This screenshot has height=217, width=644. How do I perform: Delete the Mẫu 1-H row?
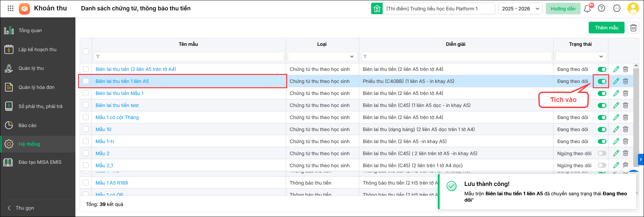[625, 141]
